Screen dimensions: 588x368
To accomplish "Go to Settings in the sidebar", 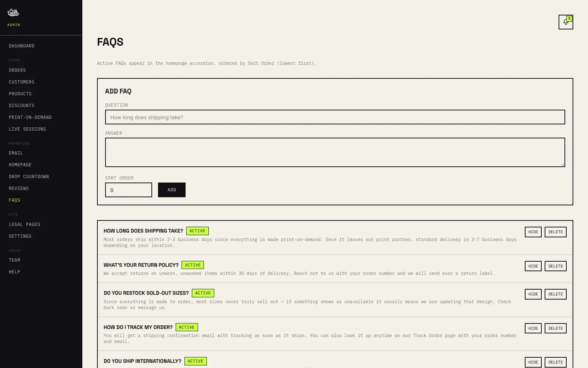I will coord(20,236).
